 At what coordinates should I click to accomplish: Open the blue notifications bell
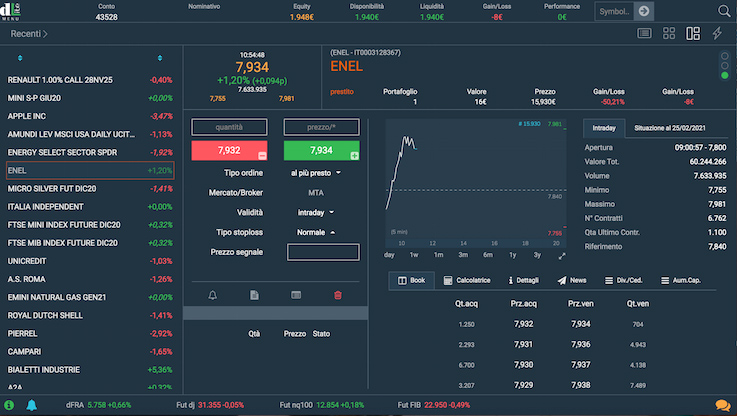pyautogui.click(x=31, y=405)
